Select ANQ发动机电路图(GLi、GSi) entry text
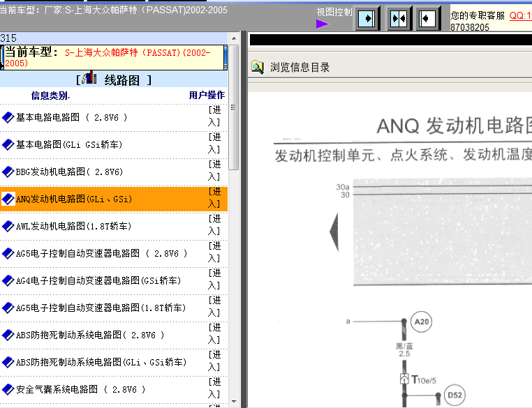 click(x=74, y=199)
